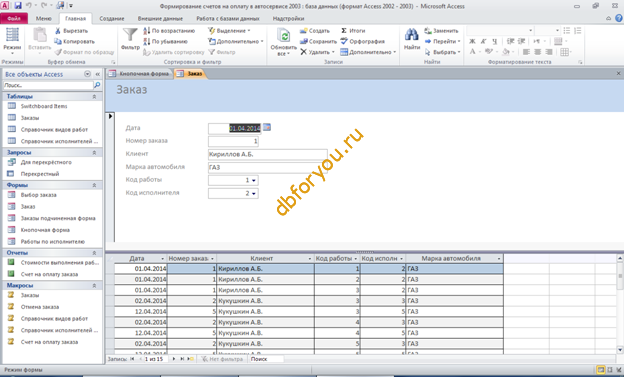The height and width of the screenshot is (377, 624).
Task: Sort descending with По убыванию
Action: [165, 41]
